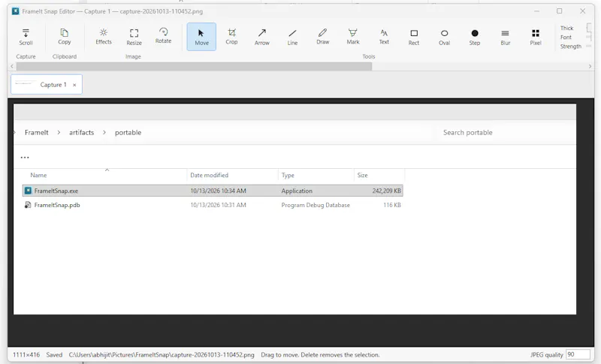601x364 pixels.
Task: Choose the Rect shape tool
Action: (414, 37)
